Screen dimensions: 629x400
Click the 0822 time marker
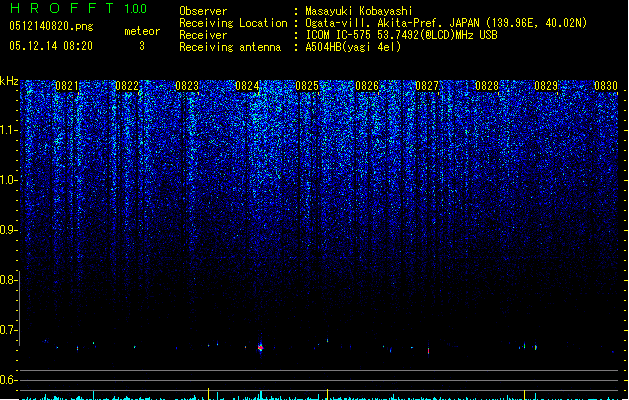[127, 86]
